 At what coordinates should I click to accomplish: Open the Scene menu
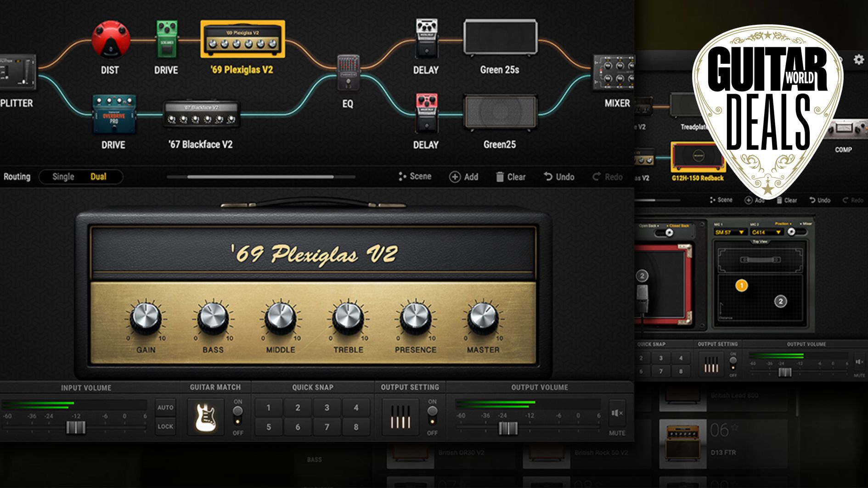tap(415, 176)
